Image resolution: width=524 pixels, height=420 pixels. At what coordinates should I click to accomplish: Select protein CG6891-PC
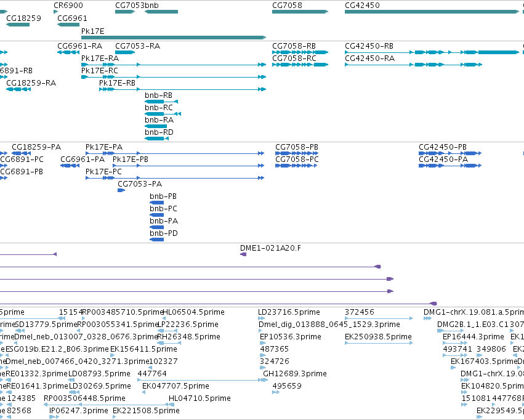tap(3, 166)
